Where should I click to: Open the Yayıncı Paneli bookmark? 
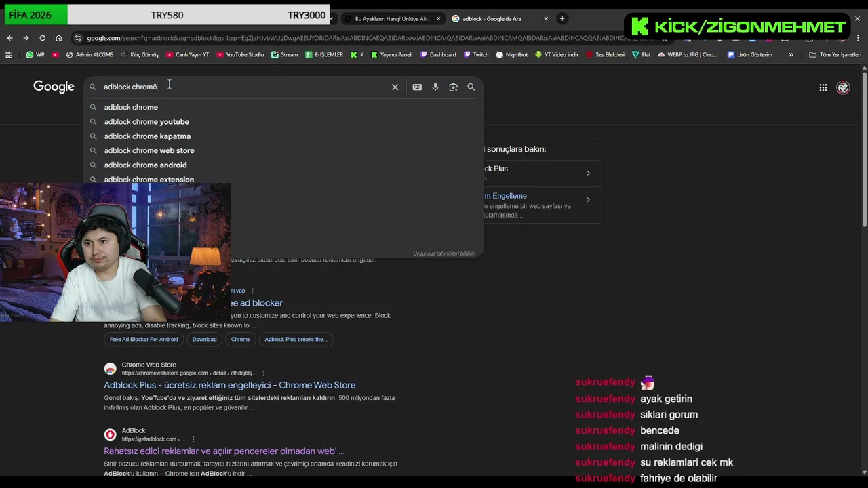391,54
